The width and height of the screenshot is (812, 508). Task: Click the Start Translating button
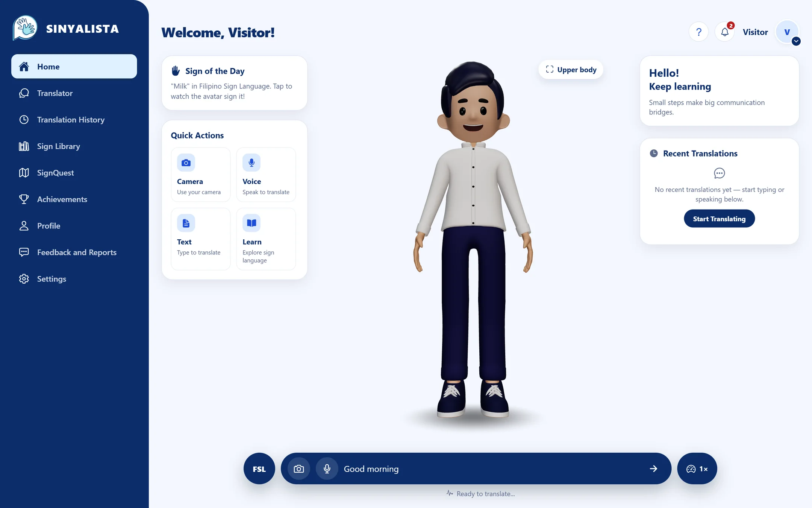719,219
